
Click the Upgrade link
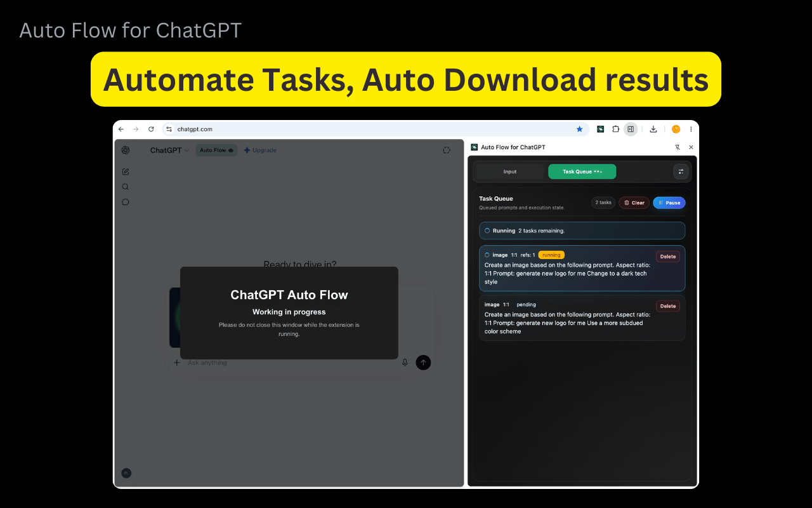click(x=260, y=150)
